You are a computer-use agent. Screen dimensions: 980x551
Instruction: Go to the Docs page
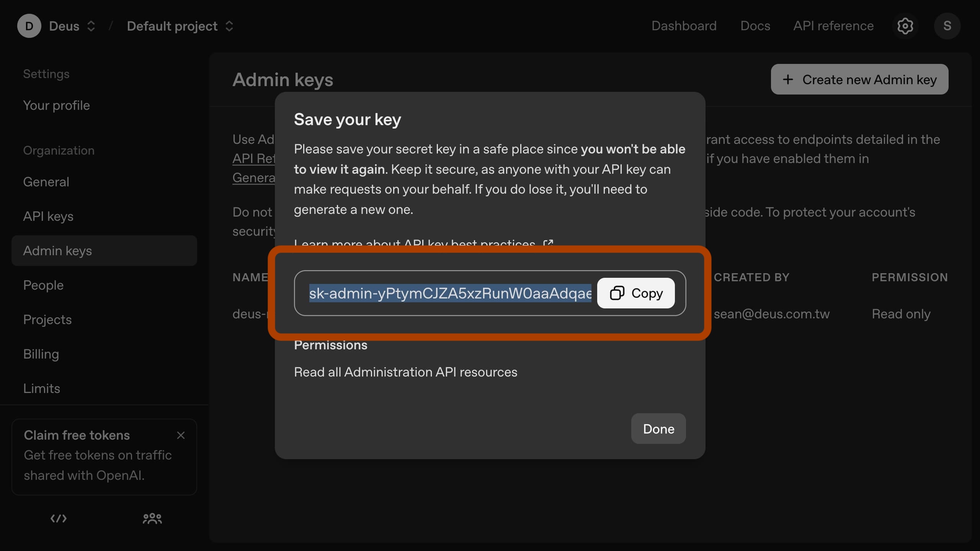coord(755,26)
